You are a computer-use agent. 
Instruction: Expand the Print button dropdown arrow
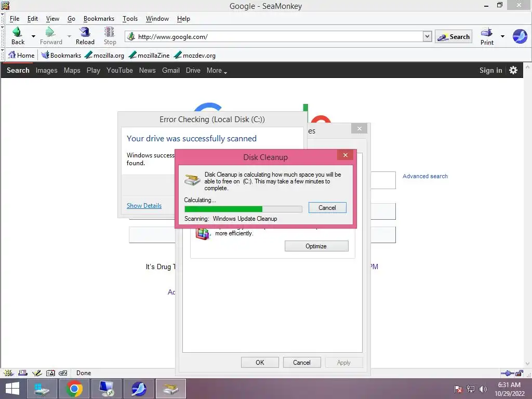pos(502,36)
